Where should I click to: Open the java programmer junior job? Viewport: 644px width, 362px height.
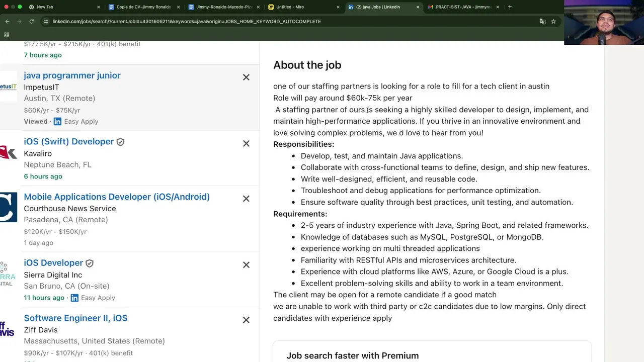click(x=72, y=75)
